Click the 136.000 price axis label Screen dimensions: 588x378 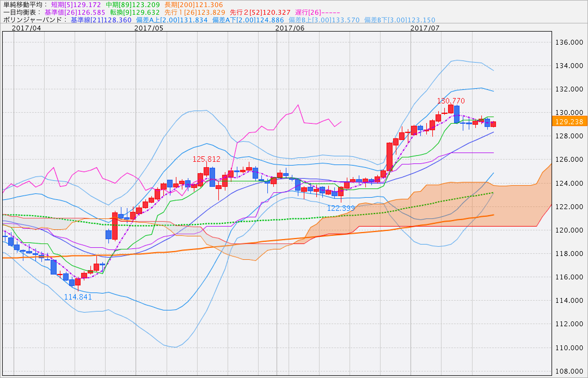click(569, 42)
